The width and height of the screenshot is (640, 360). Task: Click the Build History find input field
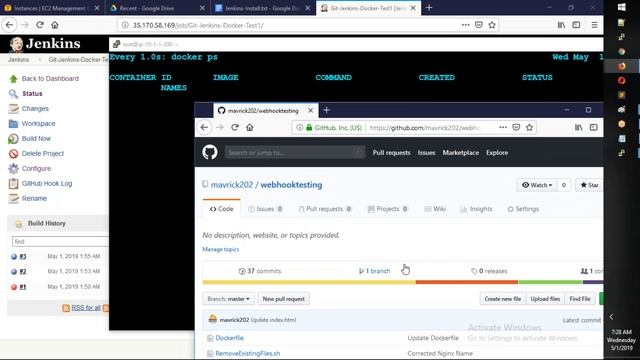pos(60,241)
